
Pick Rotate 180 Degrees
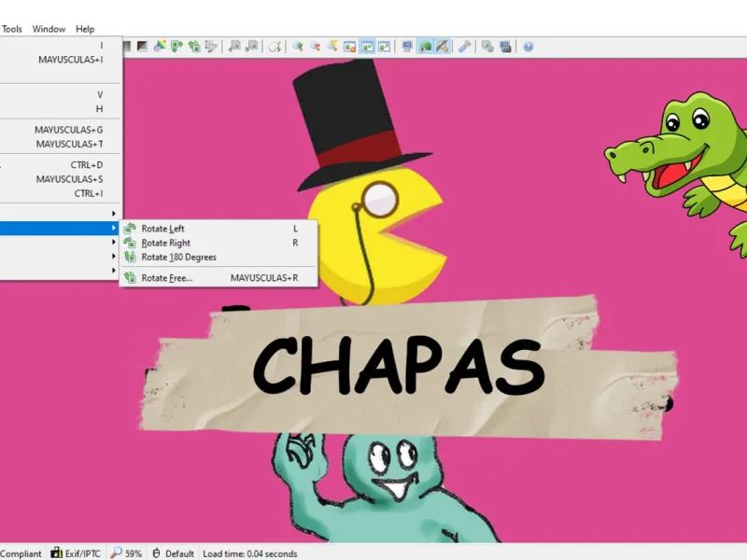click(218, 258)
